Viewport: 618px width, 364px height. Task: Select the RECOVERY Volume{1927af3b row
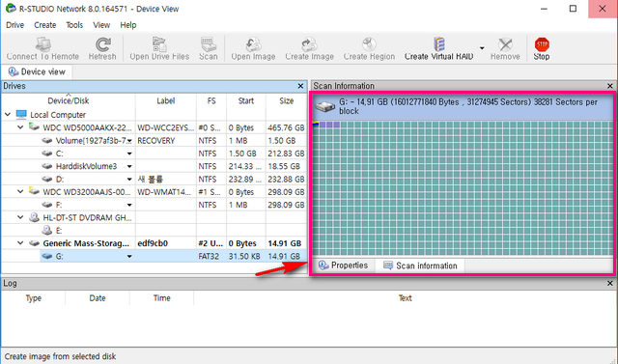point(154,141)
